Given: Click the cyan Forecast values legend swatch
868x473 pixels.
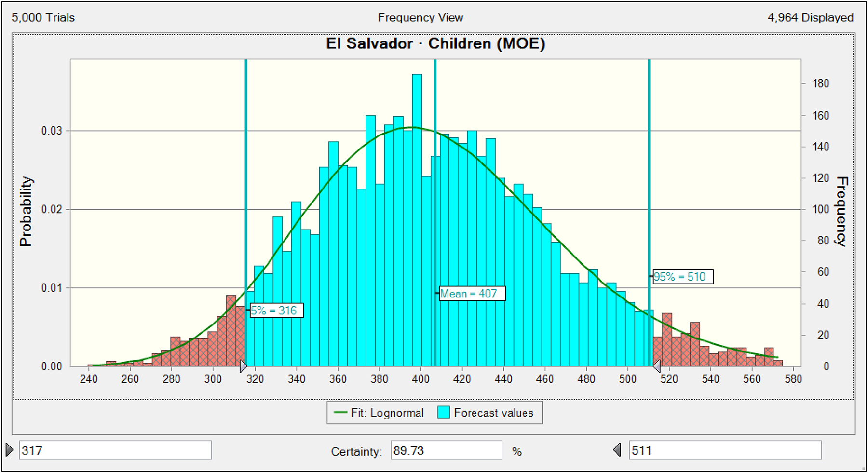Looking at the screenshot, I should tap(444, 413).
